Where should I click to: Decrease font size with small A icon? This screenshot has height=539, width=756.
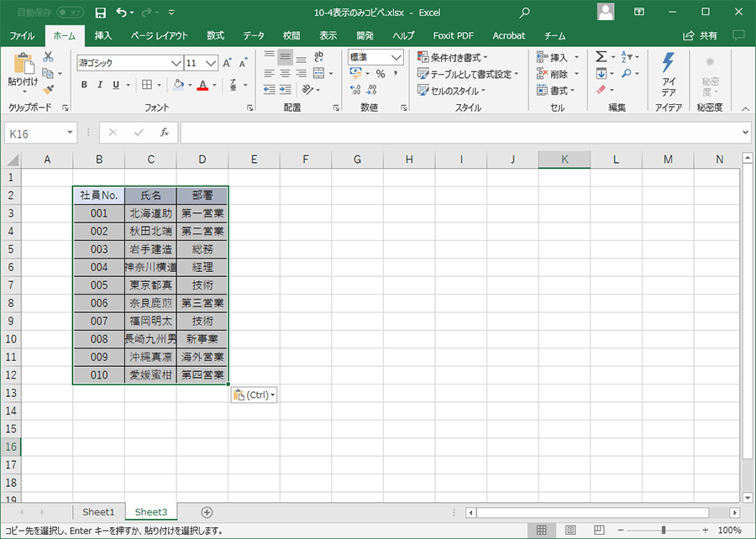243,63
